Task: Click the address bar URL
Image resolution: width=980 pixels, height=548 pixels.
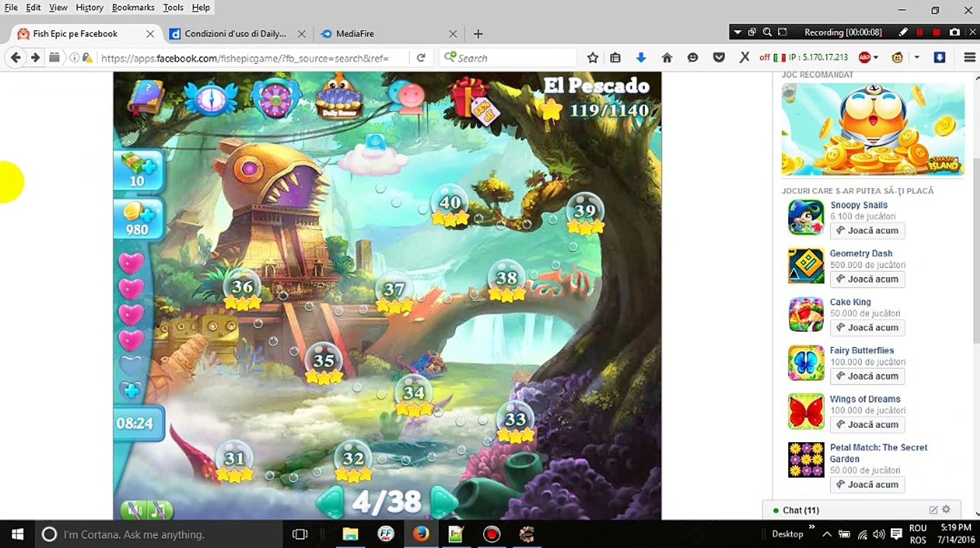Action: 244,58
